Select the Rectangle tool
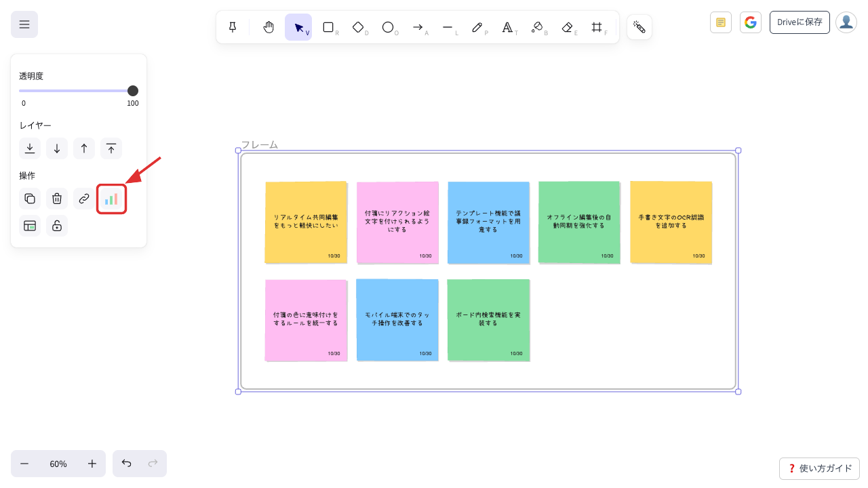 pos(328,27)
